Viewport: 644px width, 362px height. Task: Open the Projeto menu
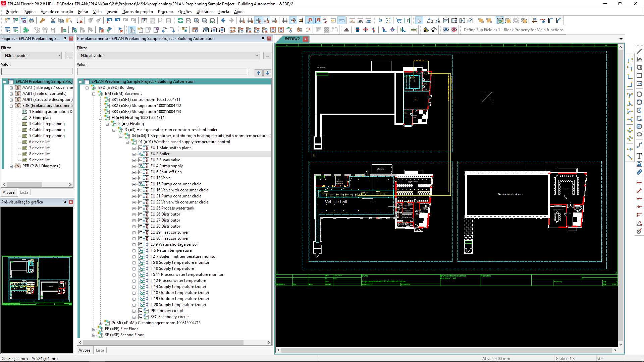12,12
